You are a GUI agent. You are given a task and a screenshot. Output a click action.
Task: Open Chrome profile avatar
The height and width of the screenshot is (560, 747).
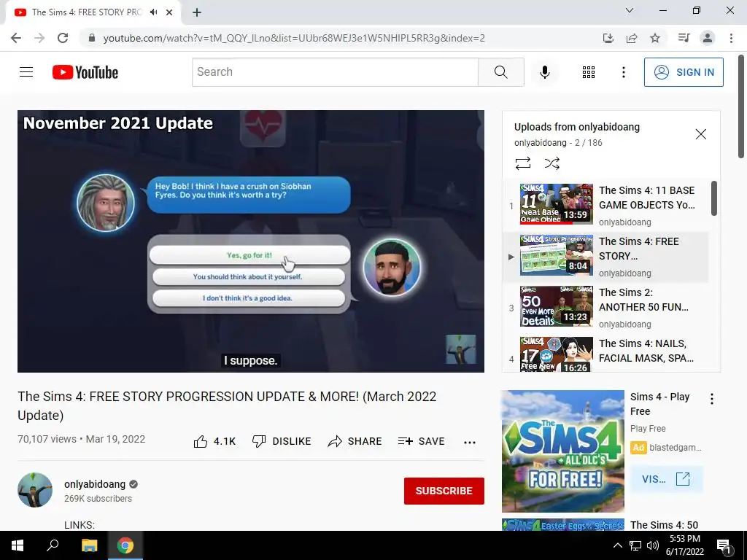[x=708, y=38]
